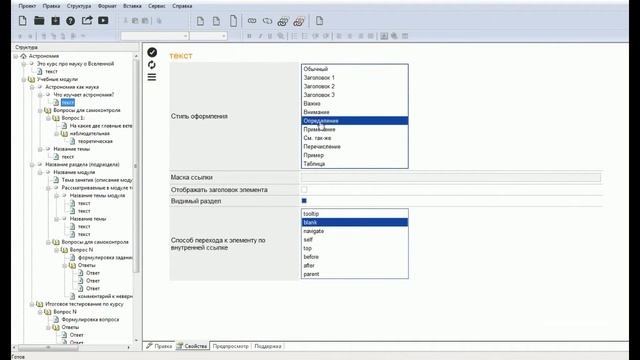Collapse 'Название раздела (подраздела)' node
The width and height of the screenshot is (640, 360).
(x=32, y=164)
